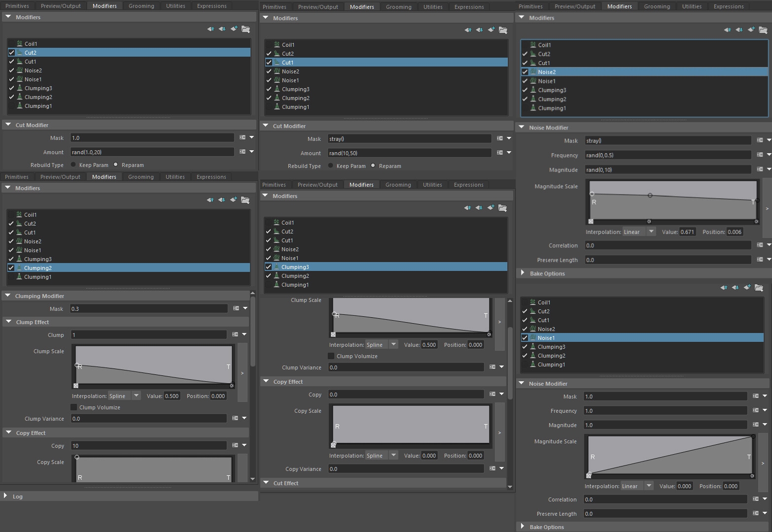
Task: Open preset folder icon in the Noise2-selected panel
Action: (x=762, y=30)
